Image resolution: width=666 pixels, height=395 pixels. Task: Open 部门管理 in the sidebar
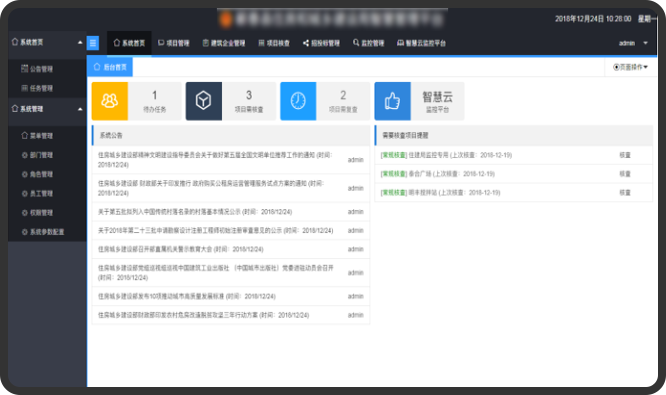click(37, 155)
